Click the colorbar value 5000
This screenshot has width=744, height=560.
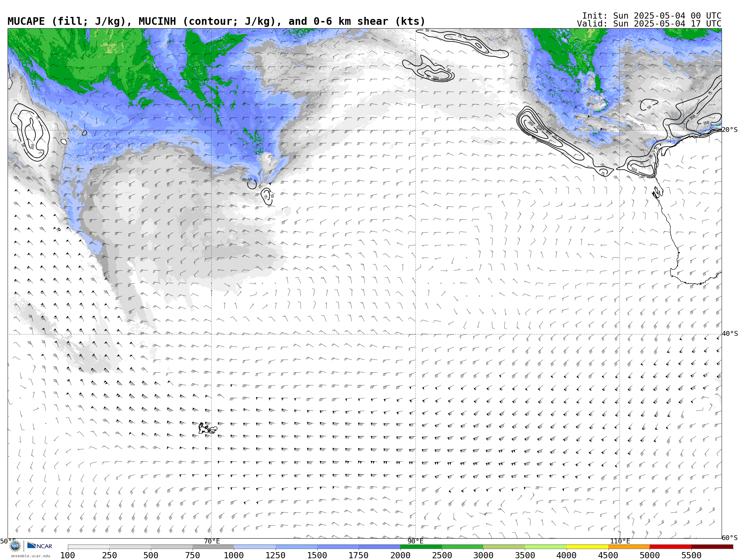[x=650, y=555]
